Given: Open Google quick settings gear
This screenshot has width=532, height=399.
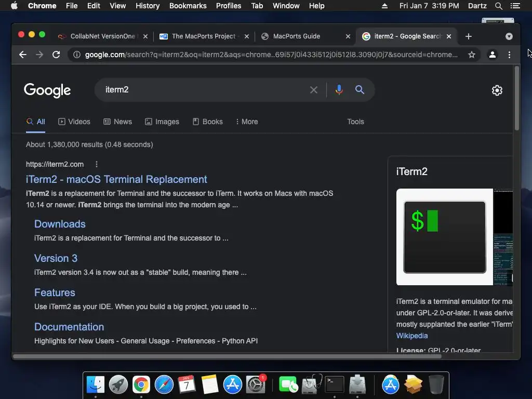Looking at the screenshot, I should 497,90.
